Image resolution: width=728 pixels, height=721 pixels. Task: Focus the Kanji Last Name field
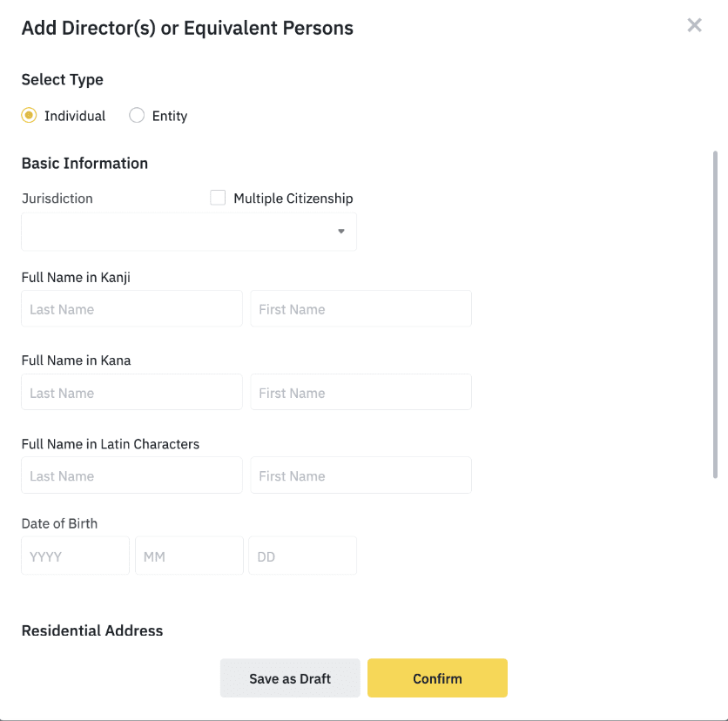coord(131,309)
